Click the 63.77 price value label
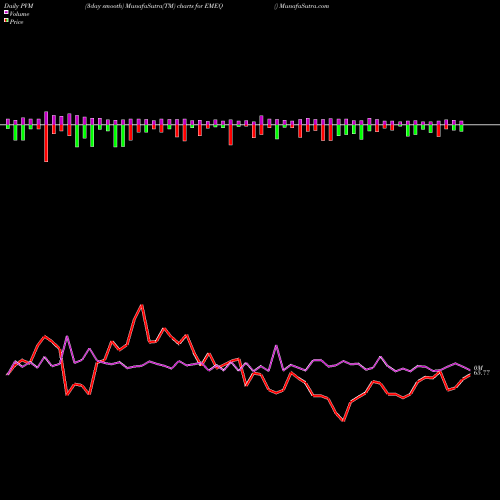The height and width of the screenshot is (500, 500). [482, 373]
